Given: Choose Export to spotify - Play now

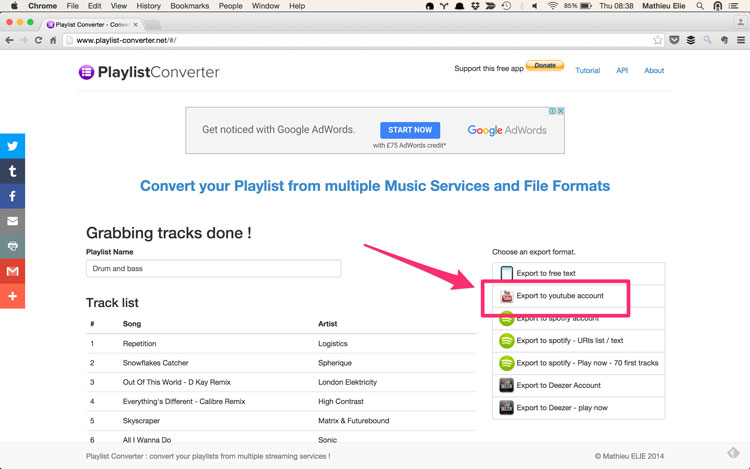Looking at the screenshot, I should point(578,363).
